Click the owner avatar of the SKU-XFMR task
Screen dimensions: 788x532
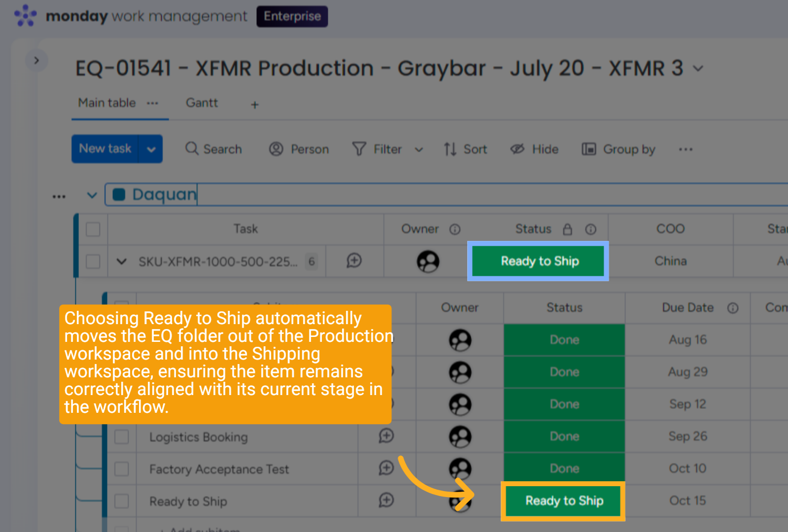coord(428,261)
